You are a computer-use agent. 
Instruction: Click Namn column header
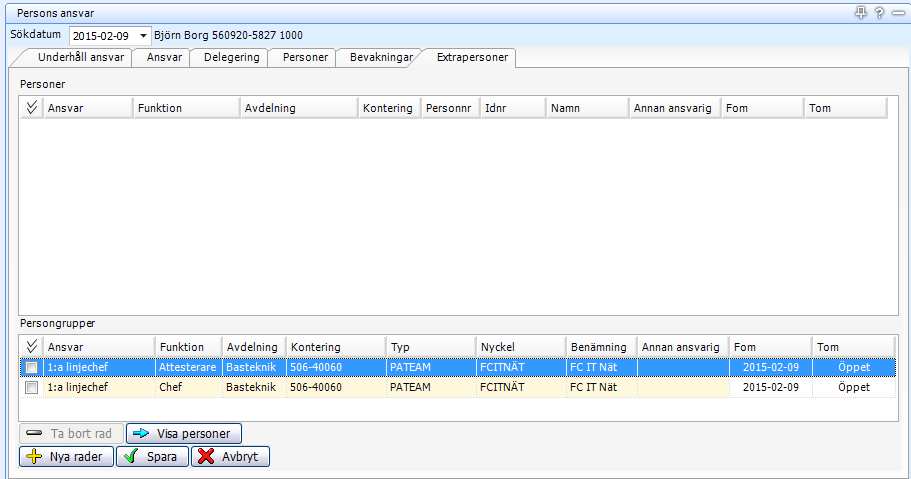[587, 108]
